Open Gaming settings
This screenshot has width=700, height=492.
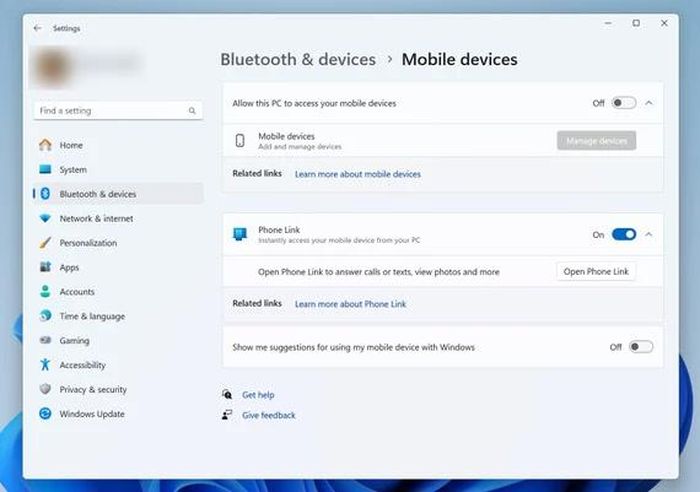point(118,341)
